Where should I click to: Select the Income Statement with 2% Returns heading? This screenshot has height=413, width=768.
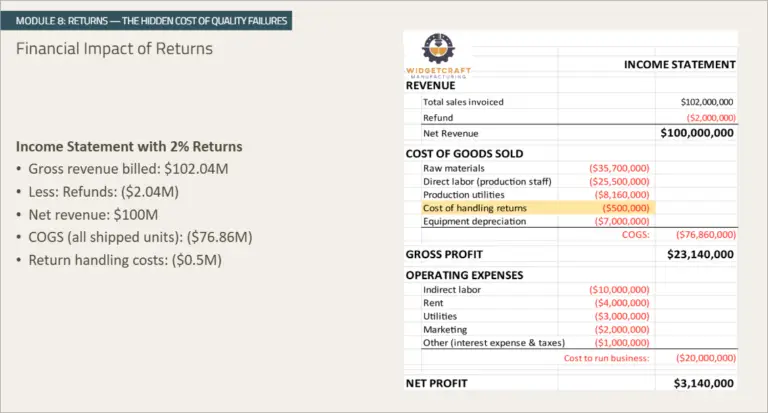coord(129,147)
